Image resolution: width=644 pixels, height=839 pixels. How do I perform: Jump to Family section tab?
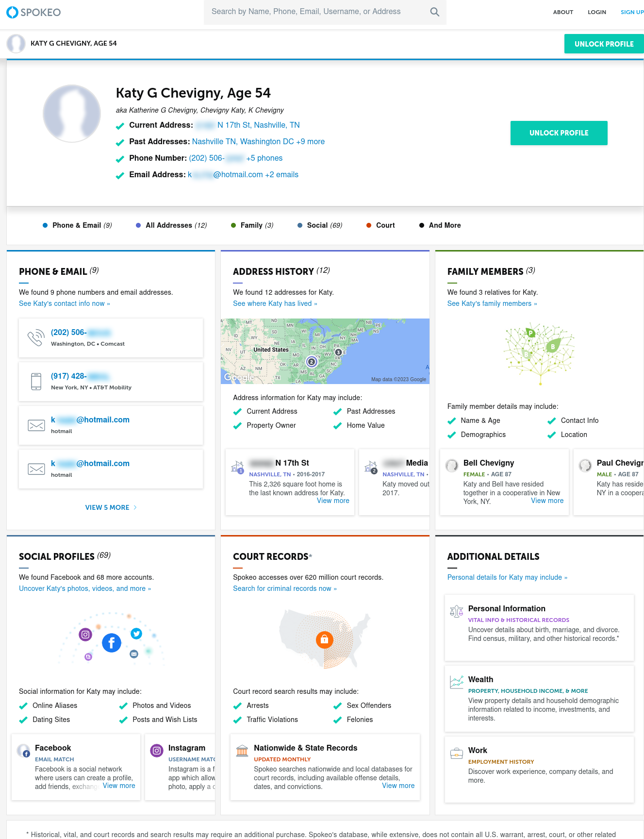252,225
